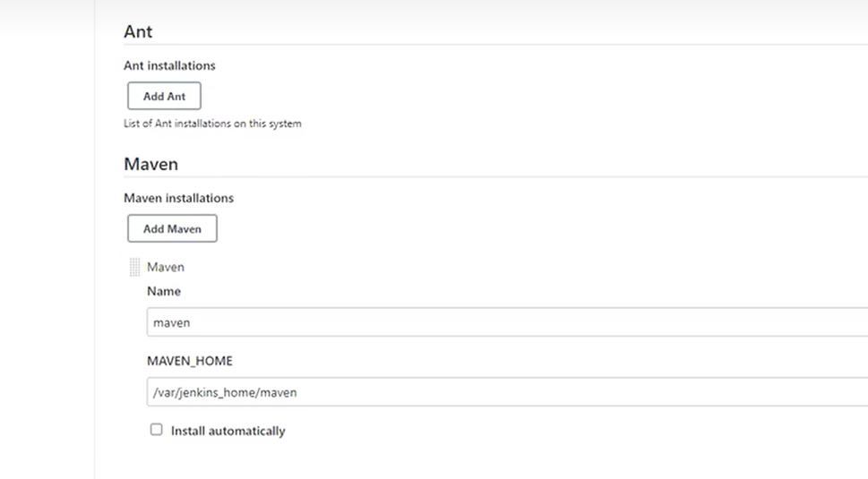Click the Add Ant button

coord(164,96)
